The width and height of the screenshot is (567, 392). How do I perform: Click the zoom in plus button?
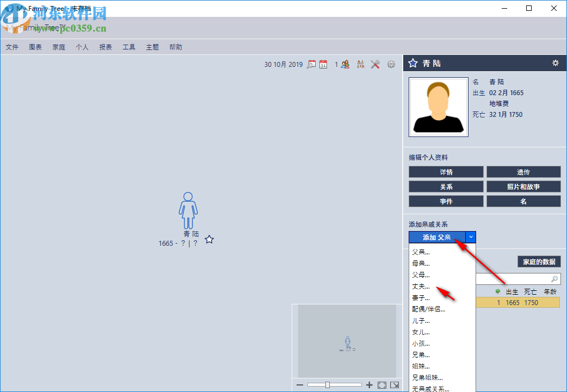tap(369, 385)
